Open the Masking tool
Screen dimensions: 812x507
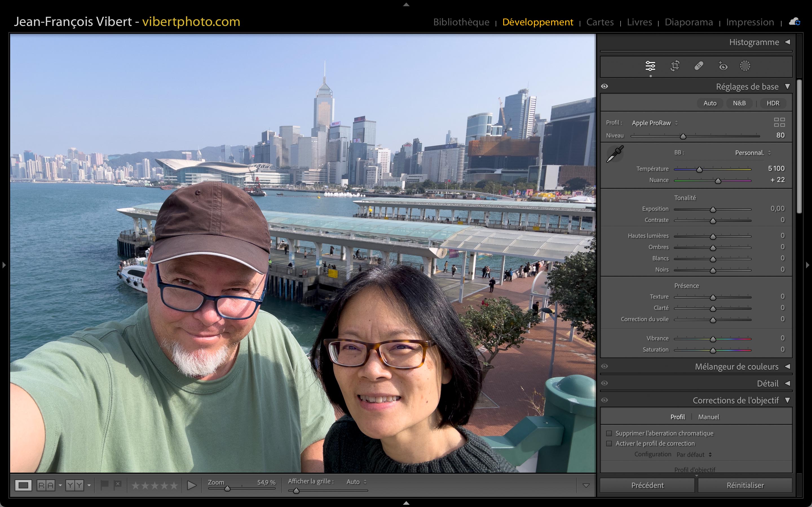point(745,66)
